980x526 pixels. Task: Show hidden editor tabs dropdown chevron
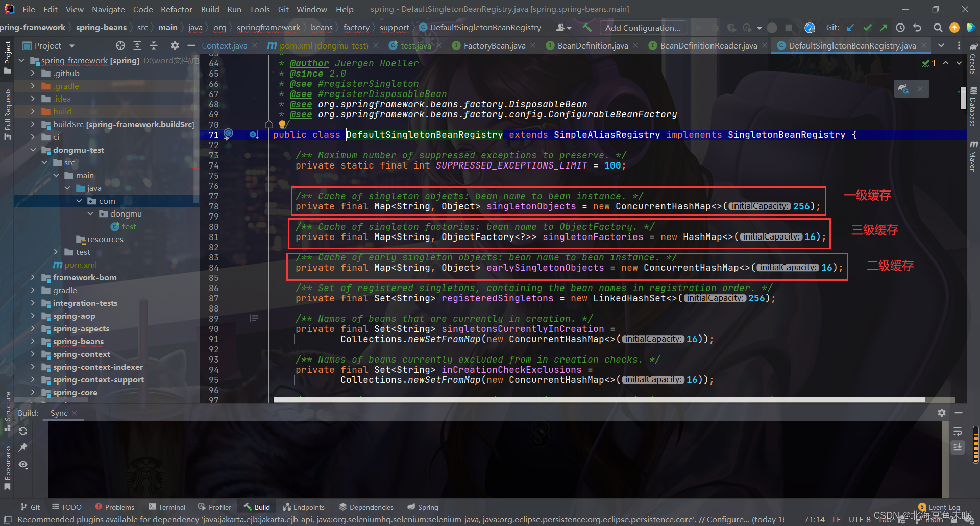pyautogui.click(x=941, y=45)
